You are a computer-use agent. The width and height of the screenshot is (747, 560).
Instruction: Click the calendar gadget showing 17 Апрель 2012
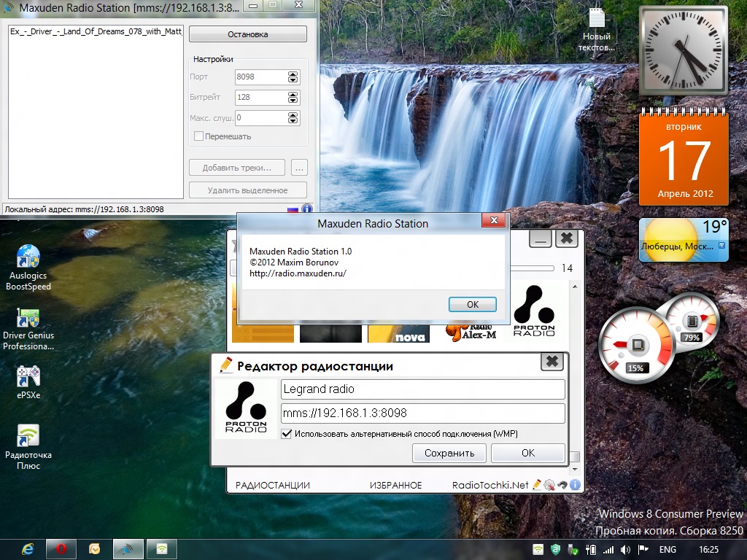coord(684,157)
